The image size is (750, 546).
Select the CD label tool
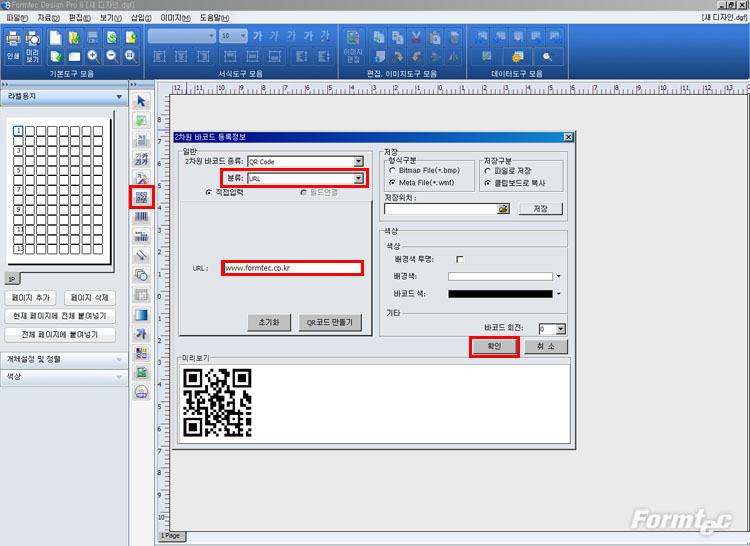coord(141,392)
